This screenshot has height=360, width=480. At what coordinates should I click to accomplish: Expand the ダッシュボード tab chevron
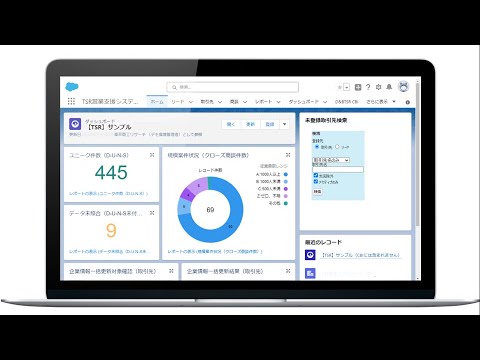pyautogui.click(x=325, y=102)
